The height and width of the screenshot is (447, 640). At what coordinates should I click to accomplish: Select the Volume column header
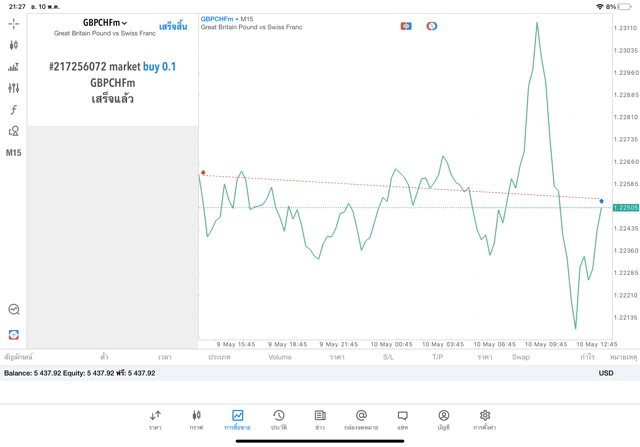(280, 357)
